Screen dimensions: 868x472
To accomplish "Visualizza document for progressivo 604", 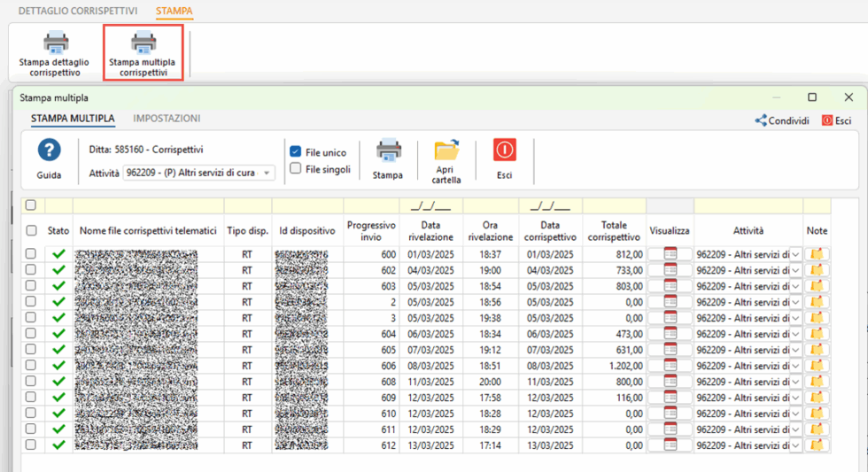I will coord(670,334).
